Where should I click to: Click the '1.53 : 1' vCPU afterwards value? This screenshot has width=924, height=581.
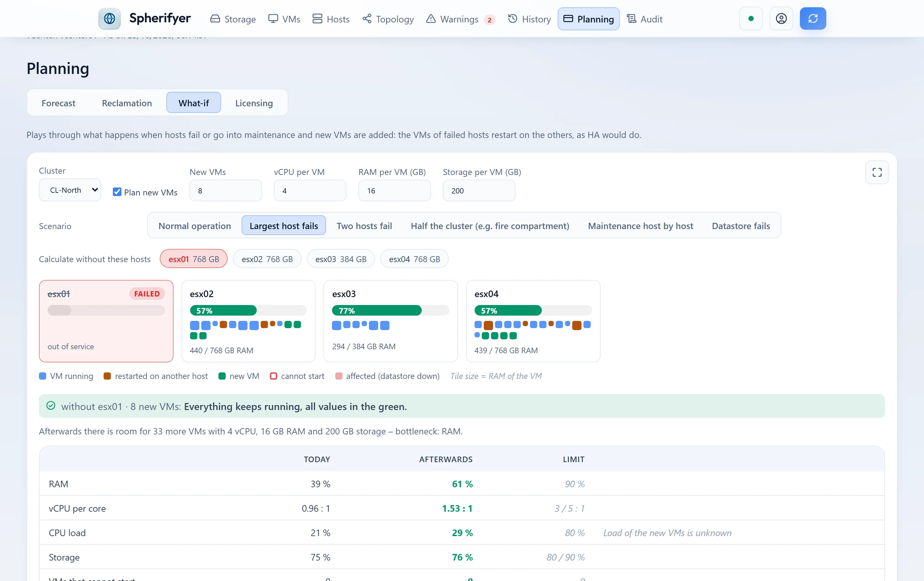point(457,508)
